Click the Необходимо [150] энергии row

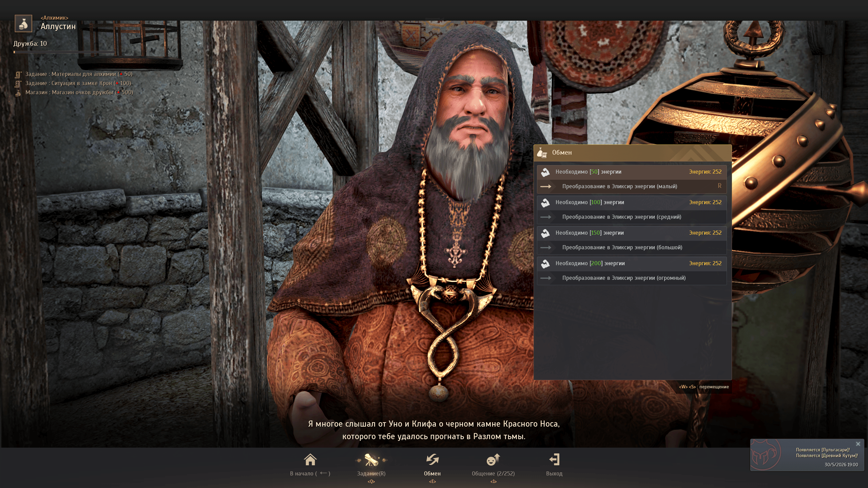[x=632, y=233]
